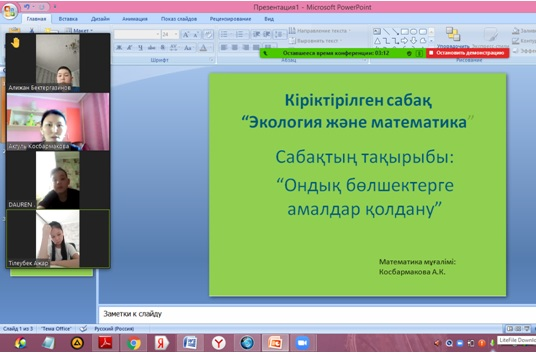Viewport: 536px width, 362px height.
Task: Click the Упорядочить arrange icon
Action: pos(453,35)
